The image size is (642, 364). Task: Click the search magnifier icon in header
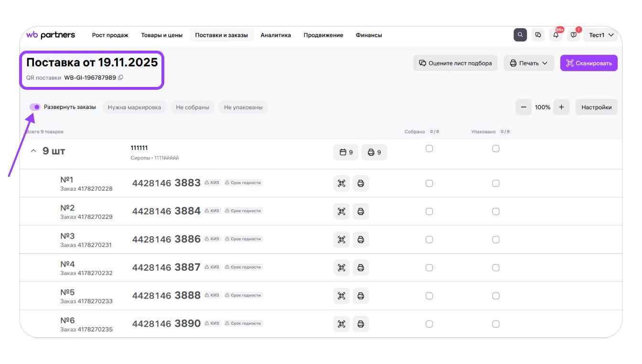[520, 35]
